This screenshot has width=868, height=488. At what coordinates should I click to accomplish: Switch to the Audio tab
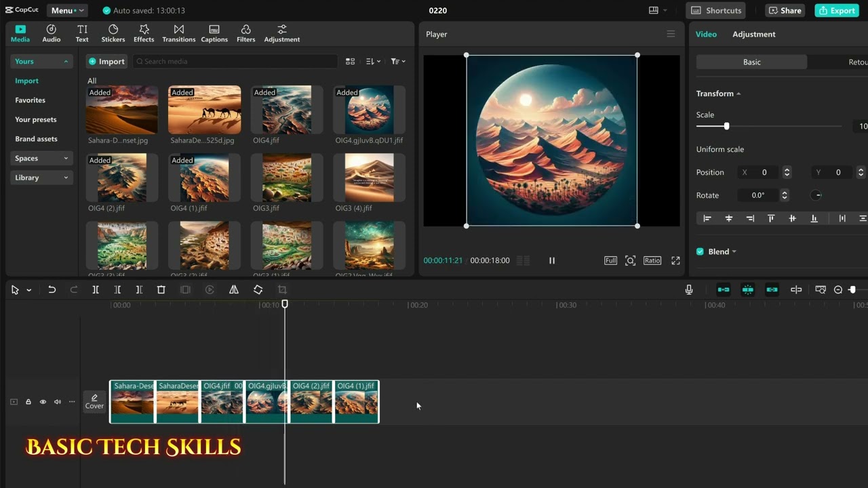[52, 33]
